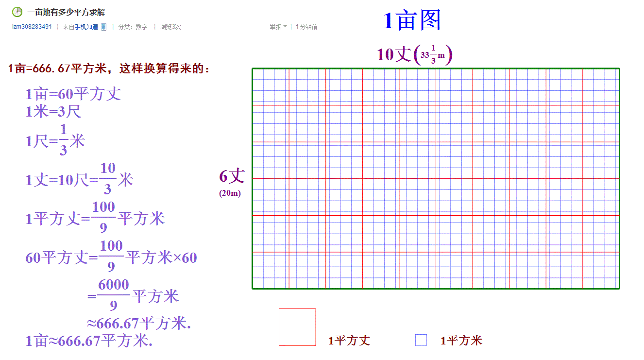Click the line 1亩=60平方丈
Image resolution: width=644 pixels, height=360 pixels.
coord(73,94)
